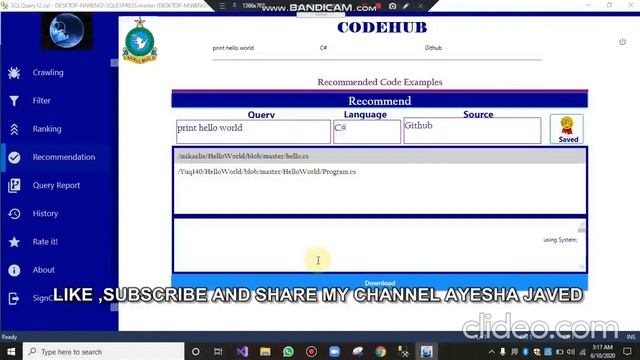Screen dimensions: 640x360
Task: Click the battery tray icon
Action: point(560,352)
